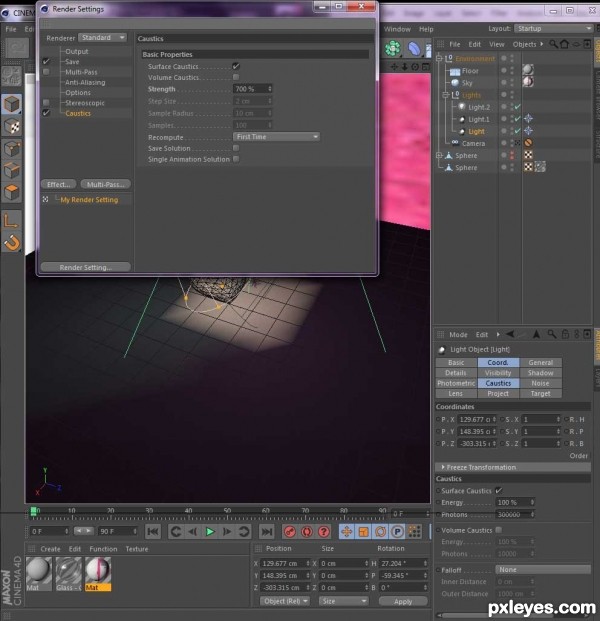Open the Layout Startup dropdown
This screenshot has width=600, height=621.
coord(553,29)
